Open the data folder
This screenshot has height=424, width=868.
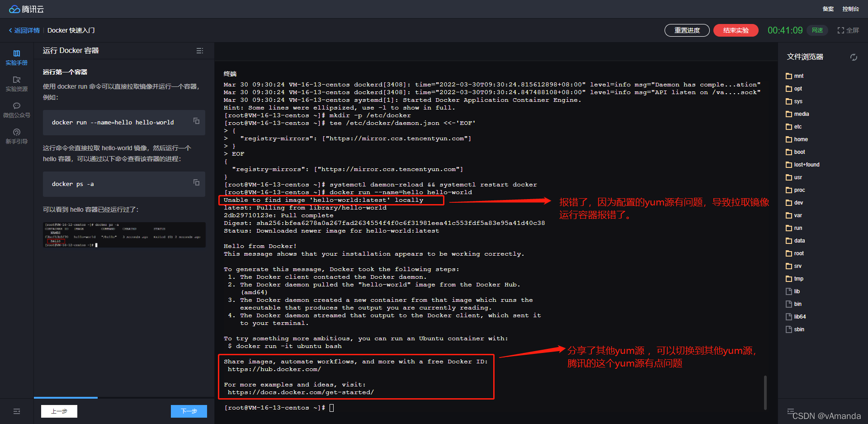795,241
